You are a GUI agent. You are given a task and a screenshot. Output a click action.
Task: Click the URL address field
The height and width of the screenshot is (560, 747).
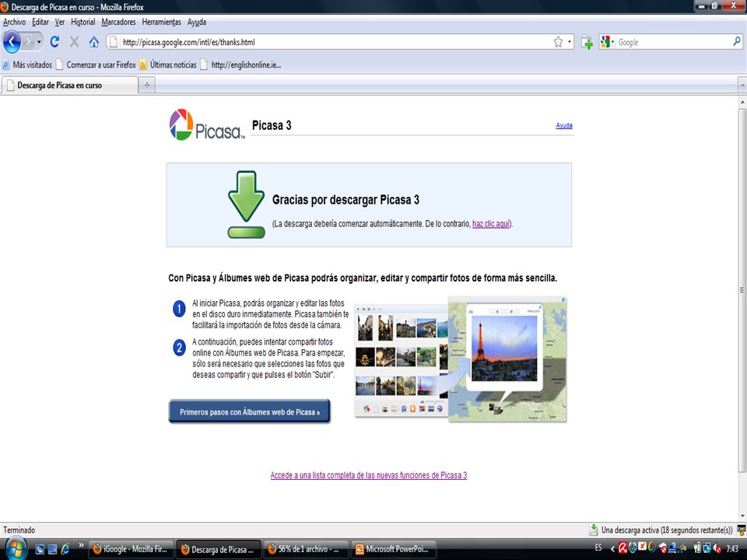pyautogui.click(x=334, y=42)
